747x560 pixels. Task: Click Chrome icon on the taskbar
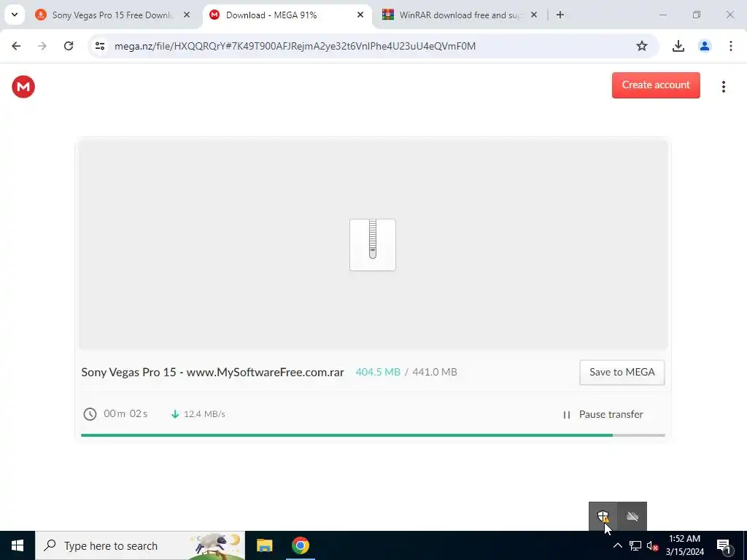pyautogui.click(x=300, y=545)
